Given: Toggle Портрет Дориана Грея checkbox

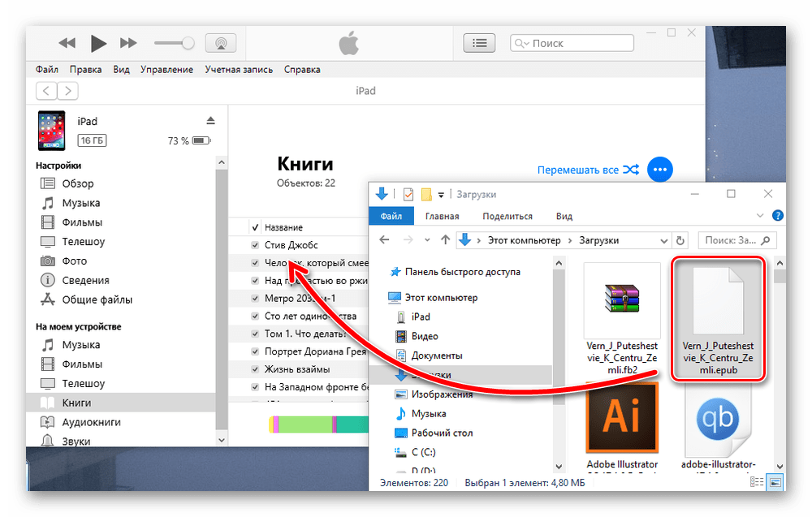Looking at the screenshot, I should [255, 351].
